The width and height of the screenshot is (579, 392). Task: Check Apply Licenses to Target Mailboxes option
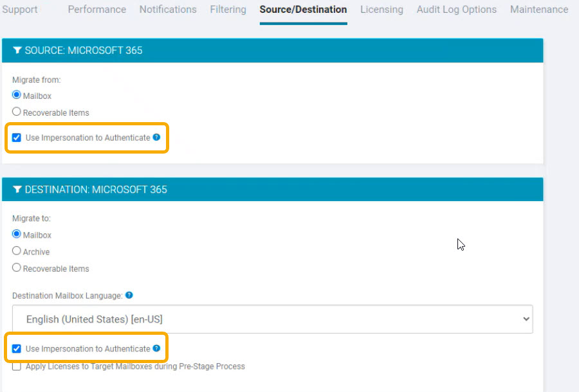(16, 366)
